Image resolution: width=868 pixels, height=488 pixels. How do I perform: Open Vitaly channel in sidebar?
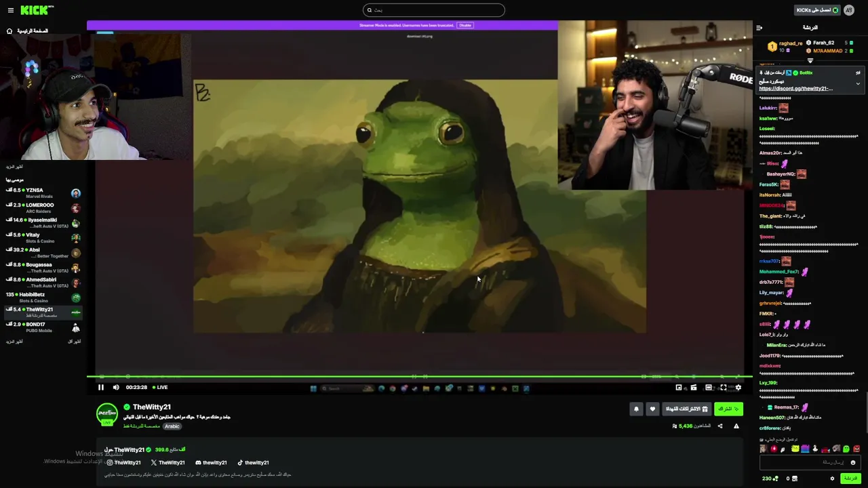[x=43, y=238]
